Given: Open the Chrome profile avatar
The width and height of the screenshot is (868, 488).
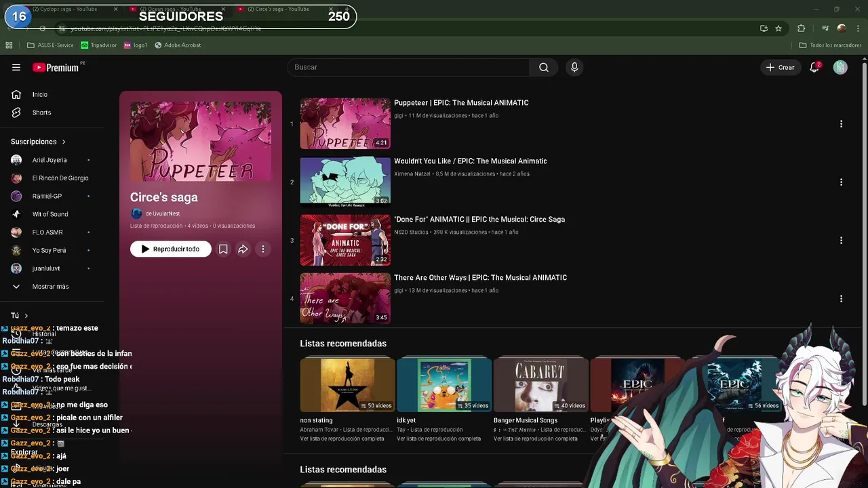Looking at the screenshot, I should [x=842, y=28].
